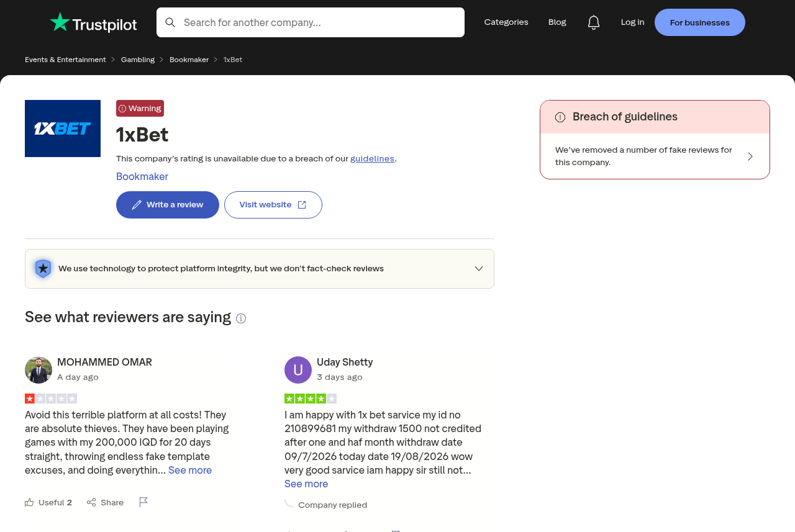Click MOHAMMED OMAR's one-star rating
The image size is (795, 532).
point(51,399)
